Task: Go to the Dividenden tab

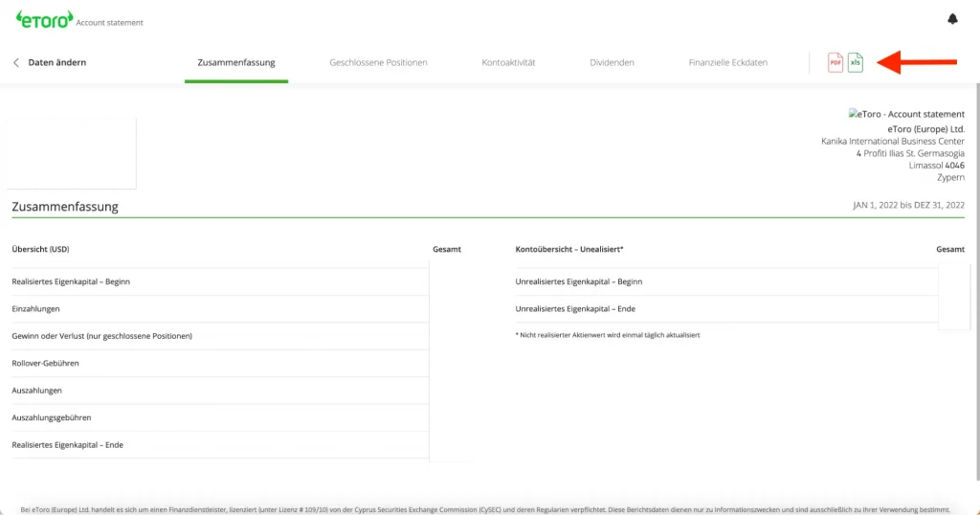Action: pos(612,63)
